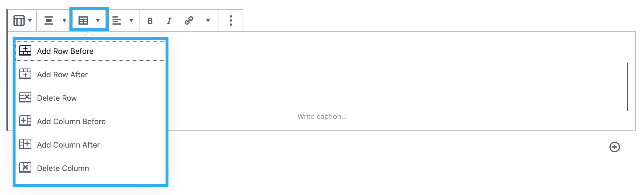Click the Delete Column icon
This screenshot has height=195, width=644.
tap(25, 168)
